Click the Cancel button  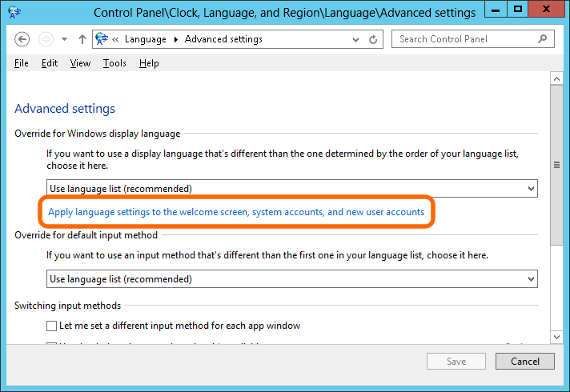[525, 361]
